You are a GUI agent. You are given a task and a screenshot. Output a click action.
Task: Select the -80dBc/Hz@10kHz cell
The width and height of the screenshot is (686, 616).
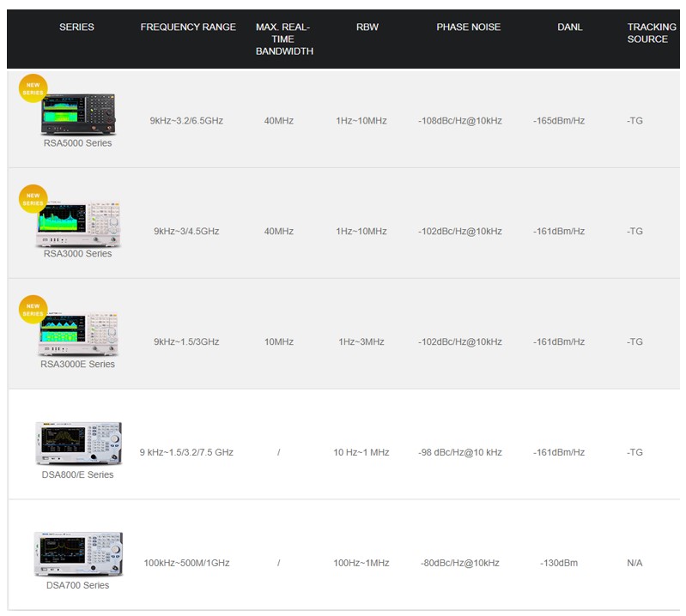[460, 563]
